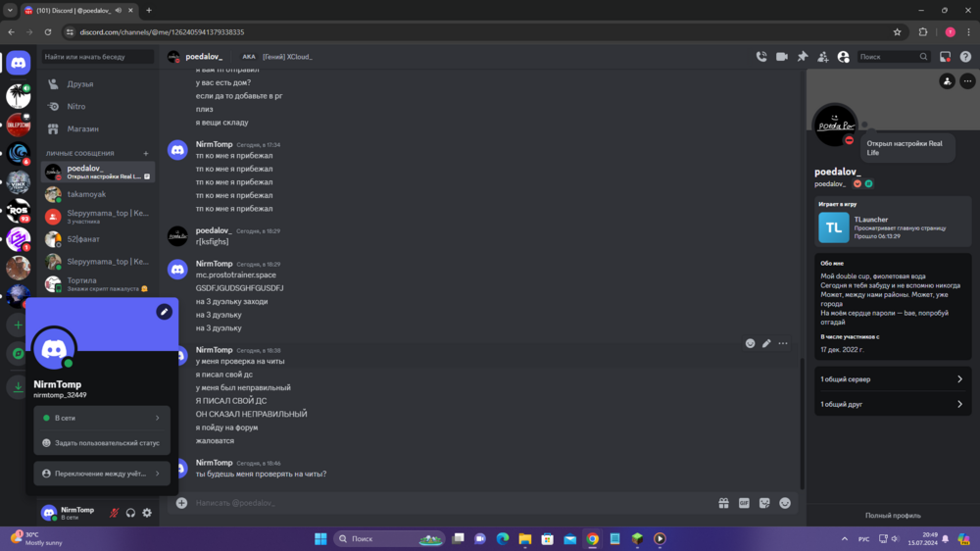Attach a file plus icon
Image resolution: width=980 pixels, height=551 pixels.
181,503
